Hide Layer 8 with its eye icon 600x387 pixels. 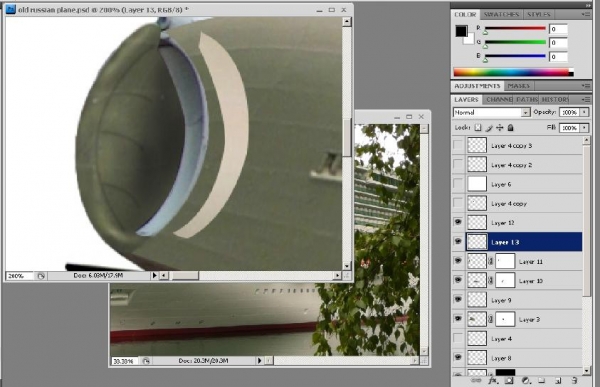tap(458, 357)
